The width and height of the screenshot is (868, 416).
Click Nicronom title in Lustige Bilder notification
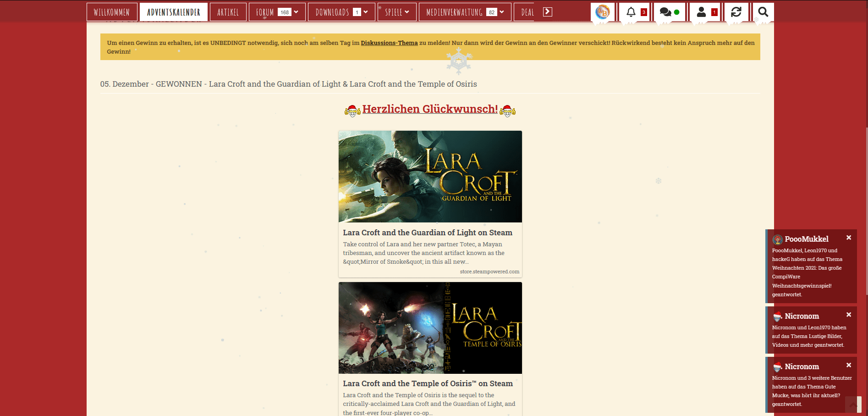point(802,316)
